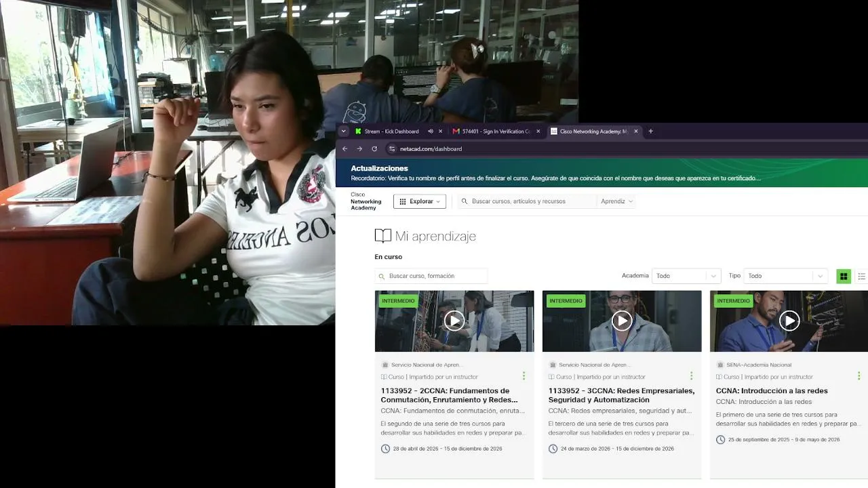
Task: Select the Cisco Networking Academy tab
Action: pyautogui.click(x=594, y=131)
